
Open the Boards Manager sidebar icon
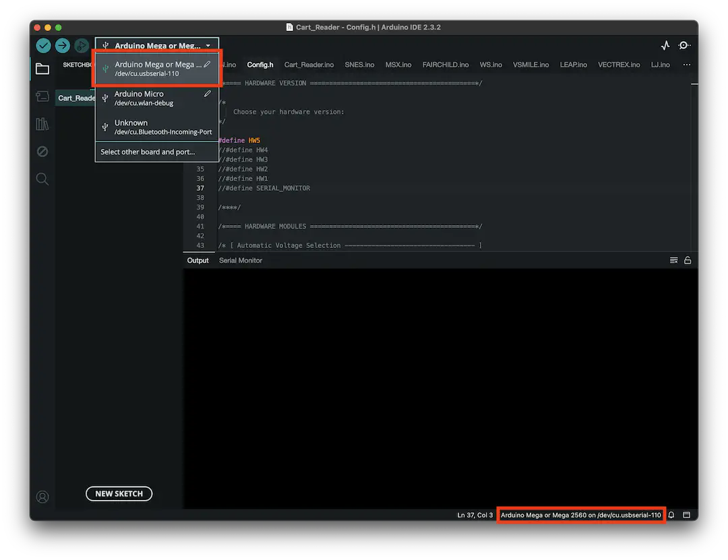pyautogui.click(x=42, y=96)
